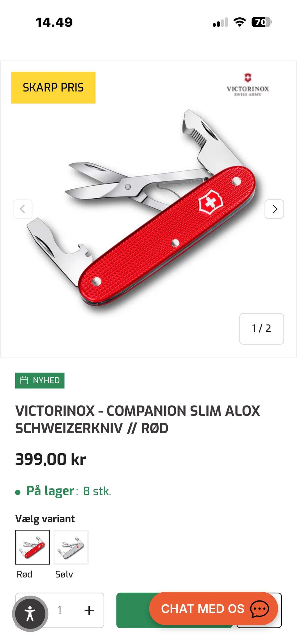The height and width of the screenshot is (644, 297).
Task: Tap the SKARP PRIS yellow badge
Action: 53,88
